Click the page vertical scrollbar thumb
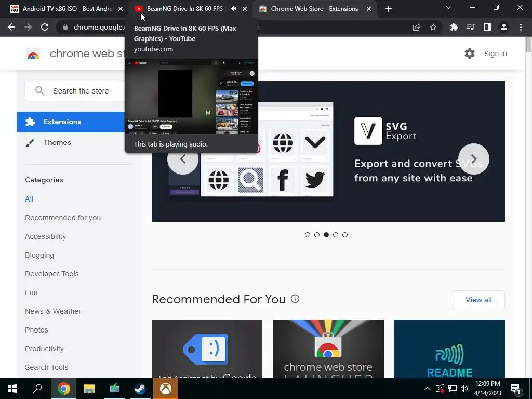Screen dimensions: 532x399 tap(528, 45)
